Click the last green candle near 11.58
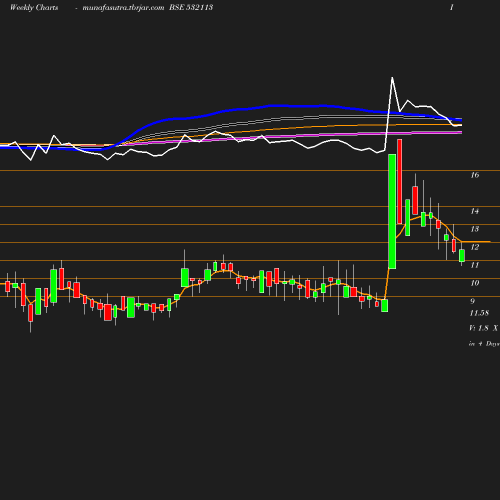Screen dimensions: 500x500 [462, 256]
